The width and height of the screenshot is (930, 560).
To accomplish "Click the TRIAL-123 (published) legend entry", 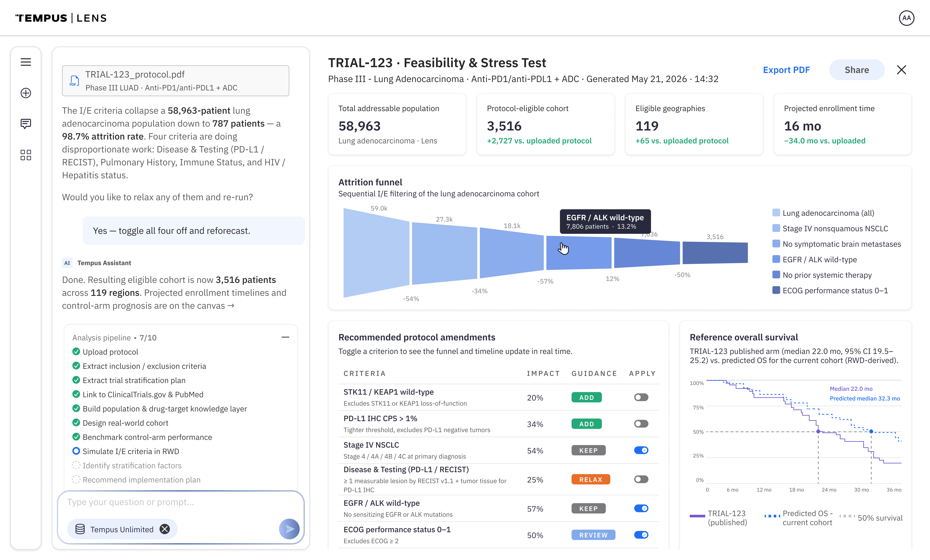I will tap(718, 518).
